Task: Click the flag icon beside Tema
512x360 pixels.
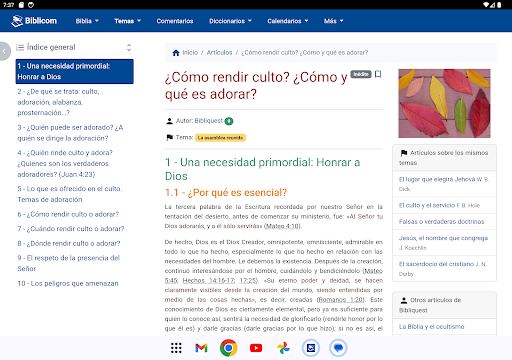Action: (169, 137)
